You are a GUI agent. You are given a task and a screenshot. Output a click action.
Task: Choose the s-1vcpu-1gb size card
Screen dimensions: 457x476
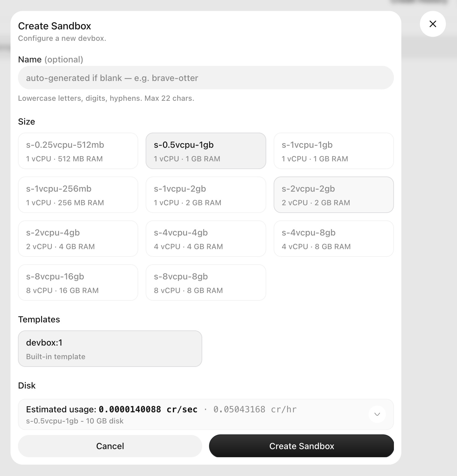pos(334,151)
